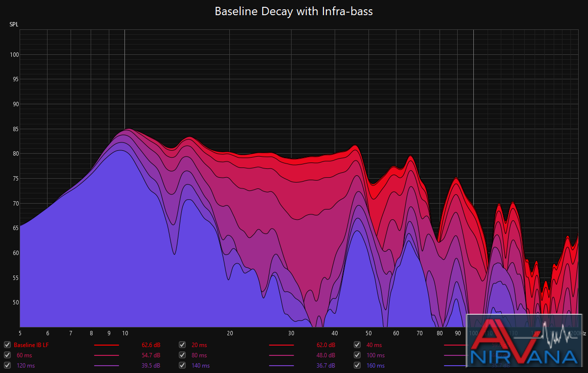Click the '140 ms' legend label
Viewport: 588px width, 373px height.
(x=200, y=366)
